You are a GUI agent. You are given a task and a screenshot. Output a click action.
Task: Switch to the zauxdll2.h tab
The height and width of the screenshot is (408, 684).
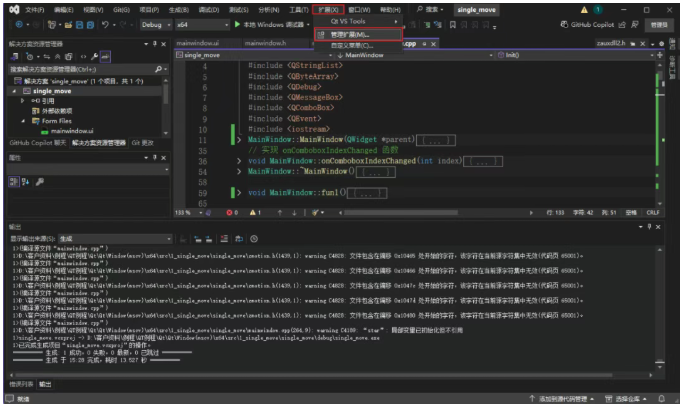pos(611,43)
